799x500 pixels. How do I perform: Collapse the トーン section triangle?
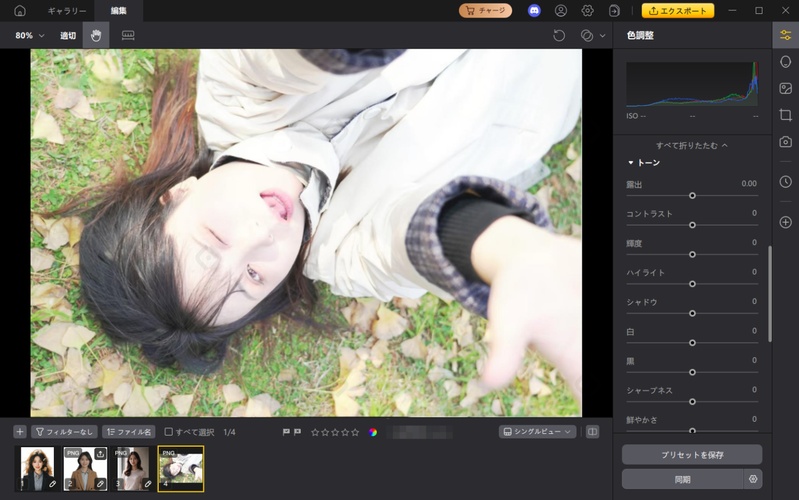630,163
